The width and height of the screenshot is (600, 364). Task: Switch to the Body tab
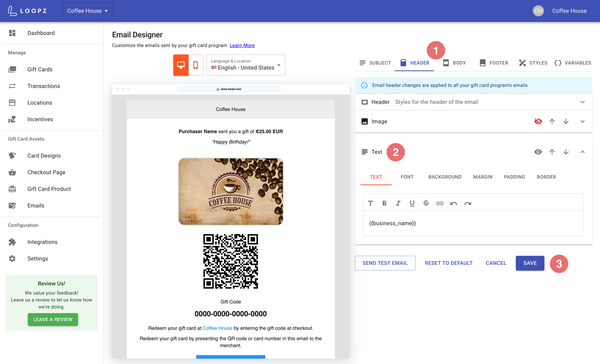pos(454,63)
